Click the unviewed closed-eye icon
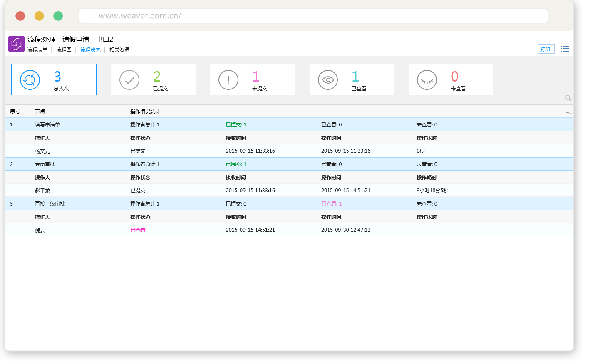The image size is (593, 364). pyautogui.click(x=427, y=80)
